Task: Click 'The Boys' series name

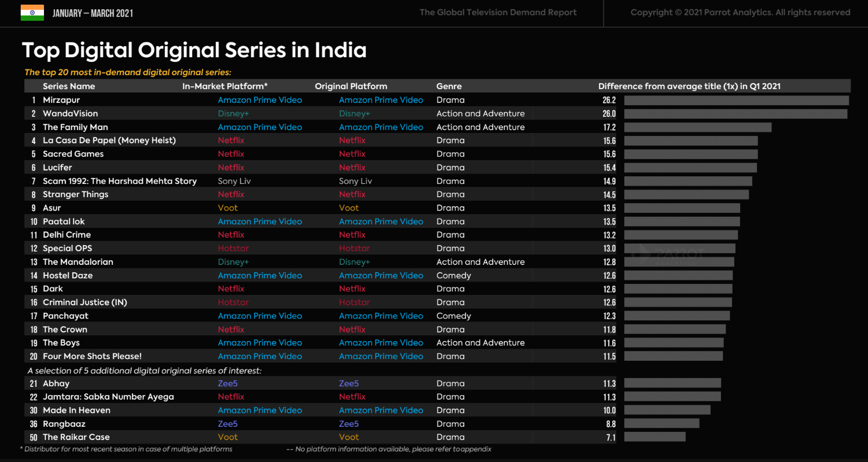Action: pos(61,343)
